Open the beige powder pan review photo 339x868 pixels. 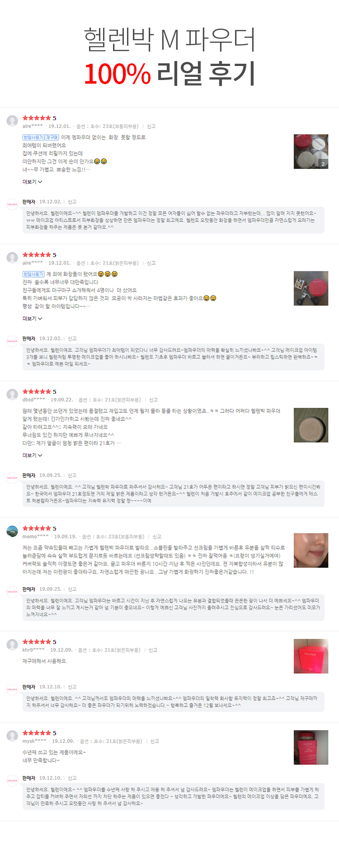[x=311, y=425]
